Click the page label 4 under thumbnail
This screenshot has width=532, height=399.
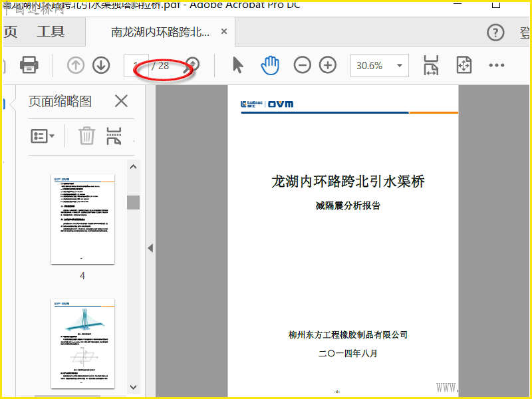(x=82, y=276)
